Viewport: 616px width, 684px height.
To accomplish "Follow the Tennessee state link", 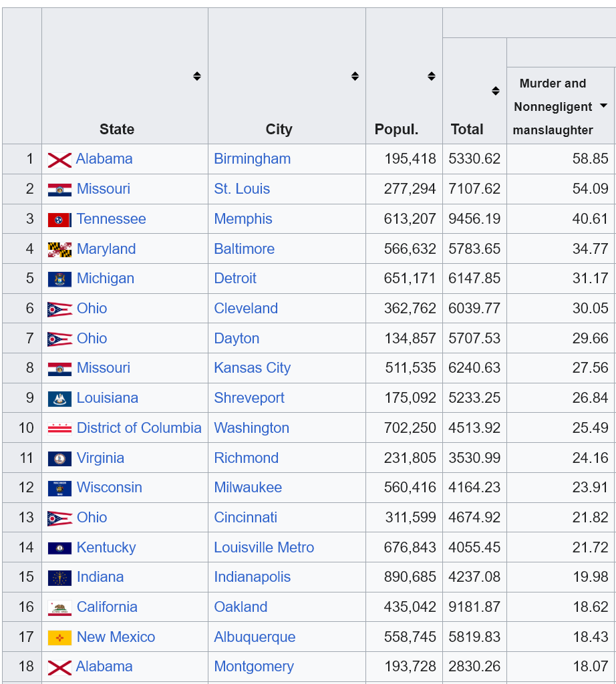I will 112,218.
